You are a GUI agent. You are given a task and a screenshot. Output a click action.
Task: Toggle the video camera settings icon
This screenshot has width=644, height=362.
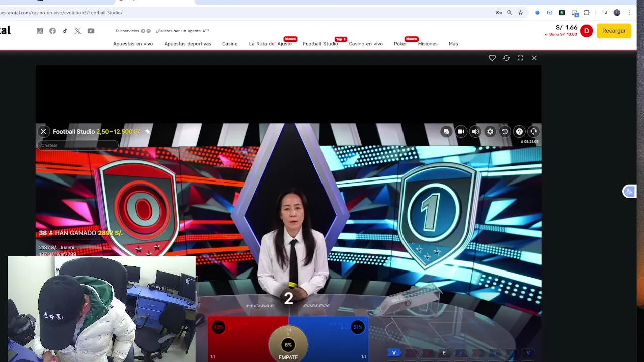(x=461, y=131)
